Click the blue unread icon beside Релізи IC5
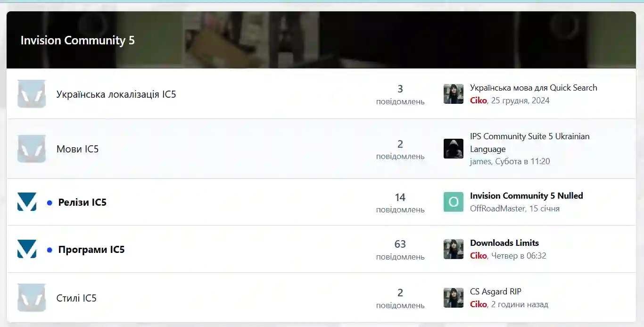Screen dimensions: 644x327 click(x=27, y=202)
